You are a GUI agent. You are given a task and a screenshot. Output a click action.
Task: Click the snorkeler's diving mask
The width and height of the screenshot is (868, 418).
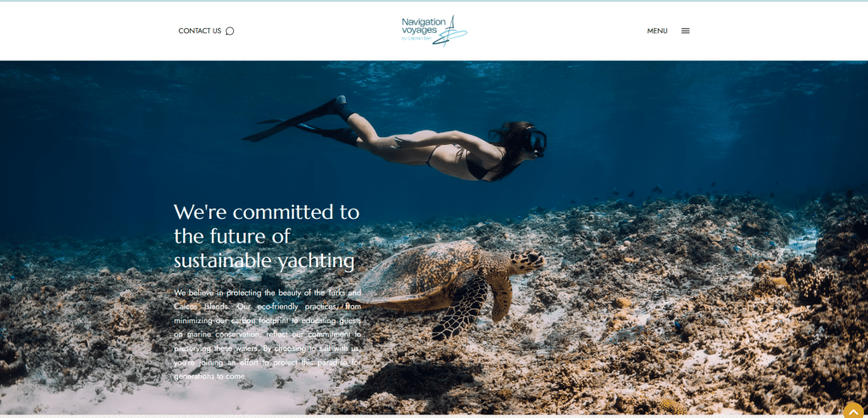coord(537,142)
